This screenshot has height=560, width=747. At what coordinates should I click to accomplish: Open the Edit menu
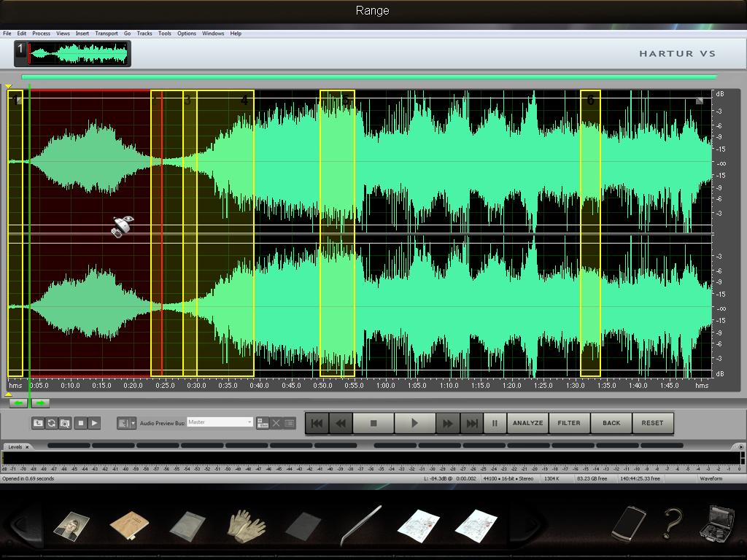[22, 34]
